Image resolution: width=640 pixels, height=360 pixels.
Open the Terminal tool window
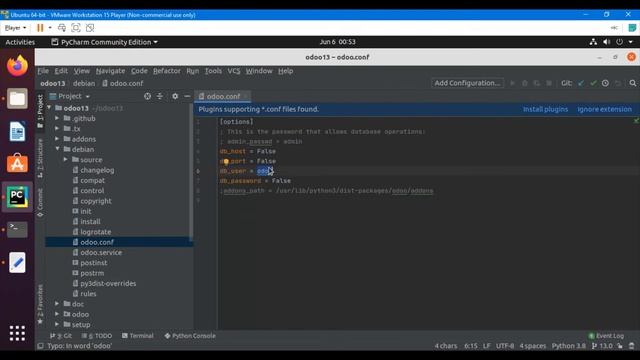click(138, 336)
